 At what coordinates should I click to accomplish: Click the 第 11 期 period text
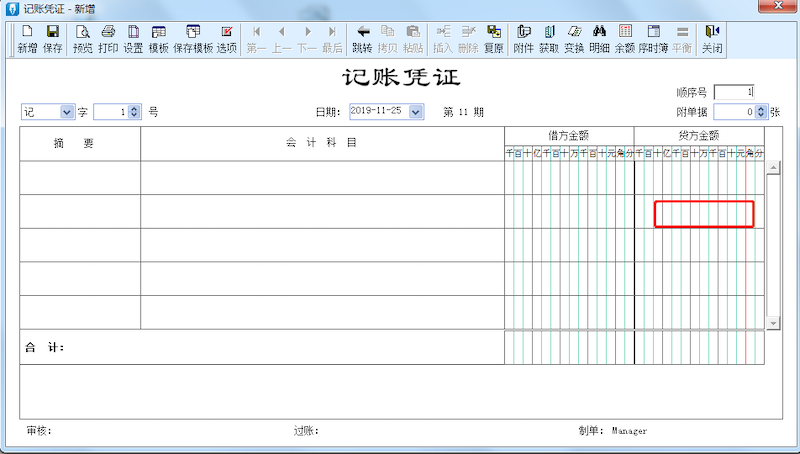[x=463, y=112]
